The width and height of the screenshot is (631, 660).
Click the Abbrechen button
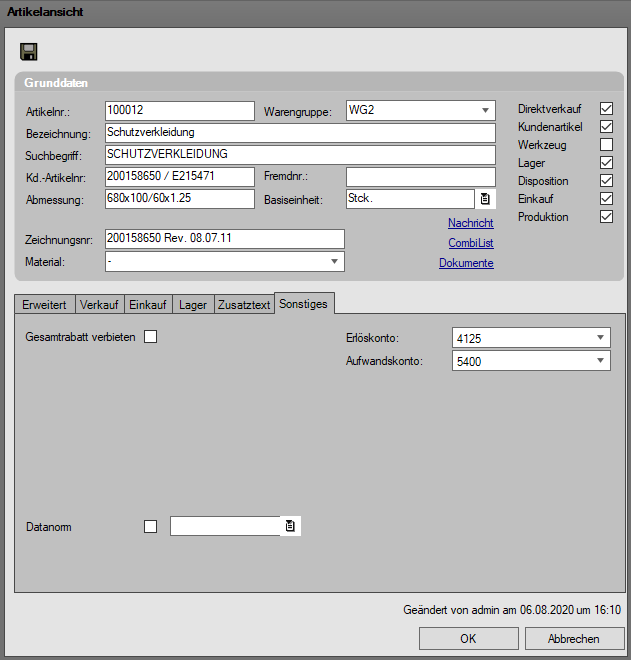click(574, 639)
